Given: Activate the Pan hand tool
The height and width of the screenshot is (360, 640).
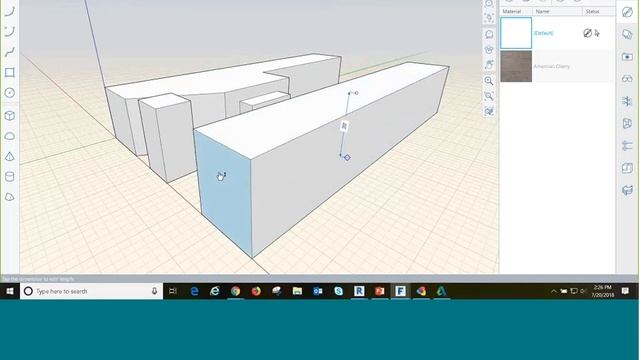Looking at the screenshot, I should (x=489, y=65).
